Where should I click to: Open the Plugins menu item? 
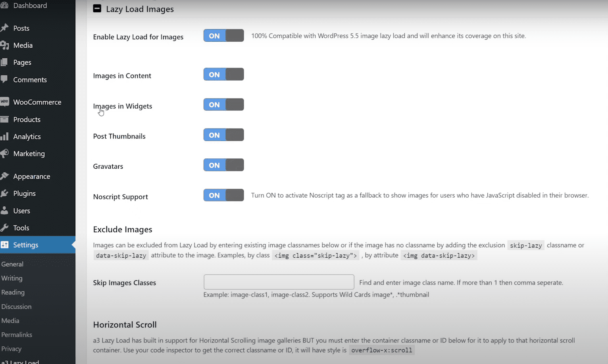point(25,193)
